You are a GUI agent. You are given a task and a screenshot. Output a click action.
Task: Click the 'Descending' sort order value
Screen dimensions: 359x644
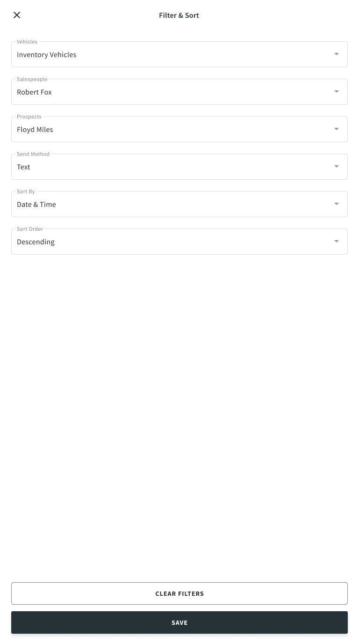tap(36, 242)
